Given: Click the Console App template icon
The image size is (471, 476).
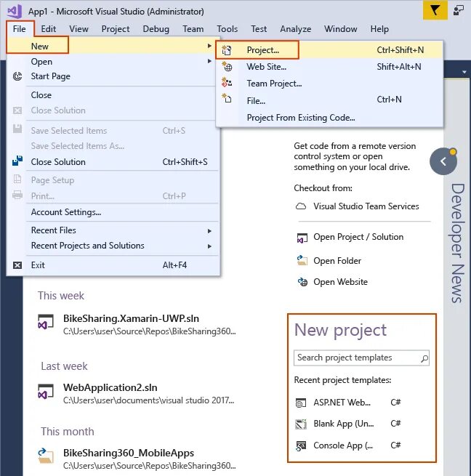Looking at the screenshot, I should (301, 446).
